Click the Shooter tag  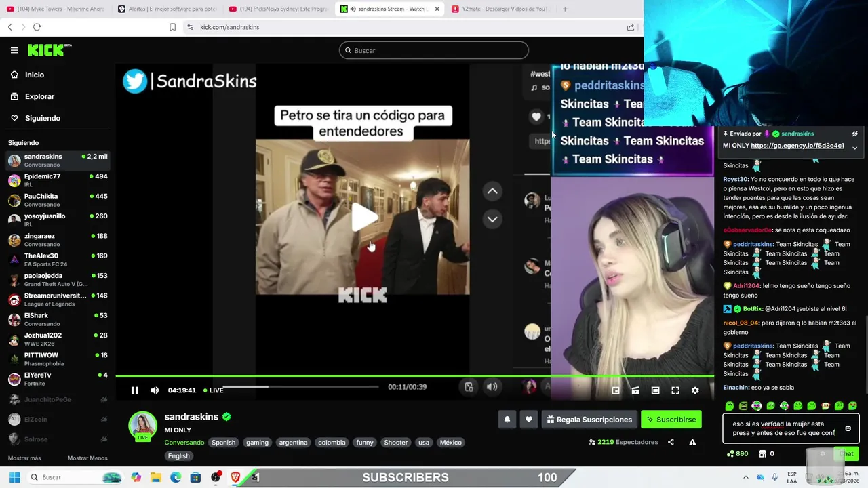click(396, 442)
